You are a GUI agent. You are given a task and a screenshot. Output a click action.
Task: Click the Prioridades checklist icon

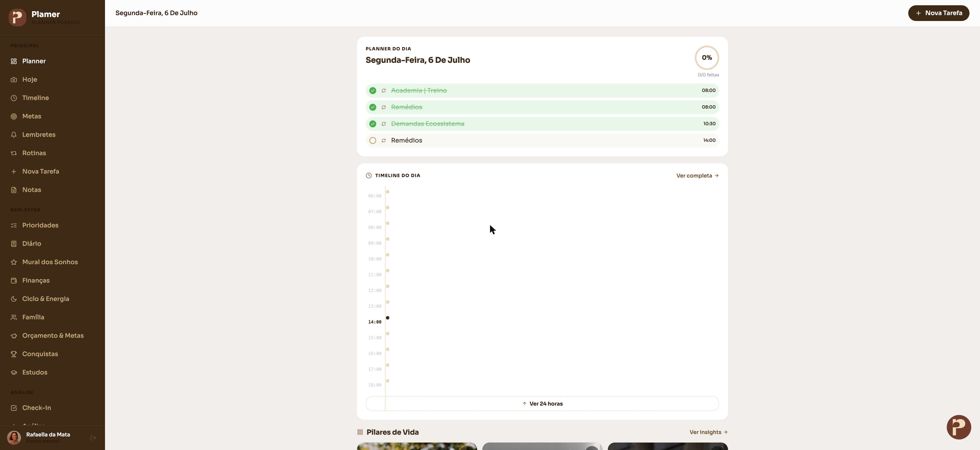click(x=14, y=225)
